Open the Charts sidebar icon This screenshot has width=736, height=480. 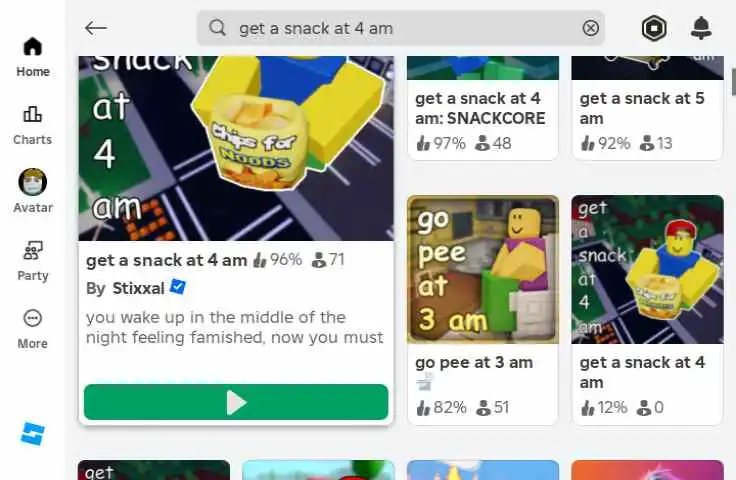click(32, 114)
